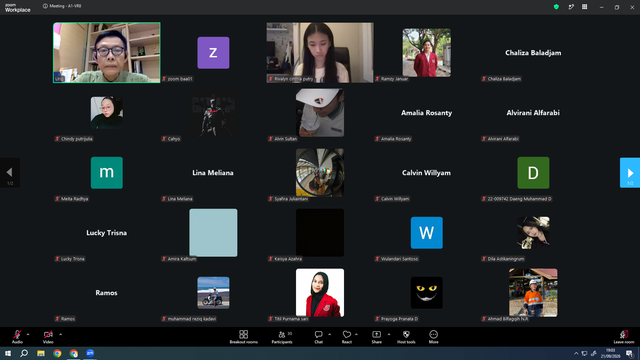Screen dimensions: 640x360
Task: Start camera with the Video button
Action: point(48,336)
